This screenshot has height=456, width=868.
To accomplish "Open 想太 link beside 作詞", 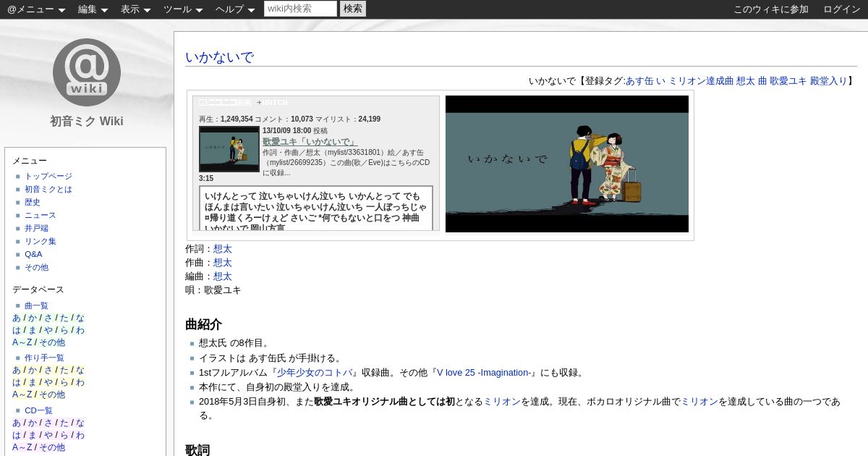I will pos(223,249).
